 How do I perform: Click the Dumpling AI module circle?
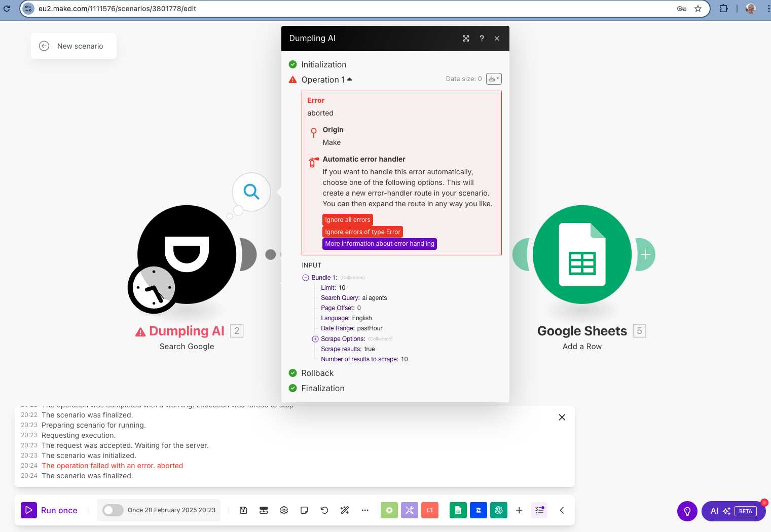(x=187, y=254)
